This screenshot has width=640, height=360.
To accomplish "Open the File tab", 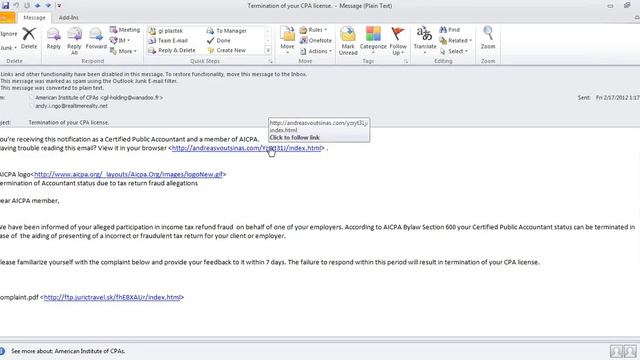I will click(7, 18).
